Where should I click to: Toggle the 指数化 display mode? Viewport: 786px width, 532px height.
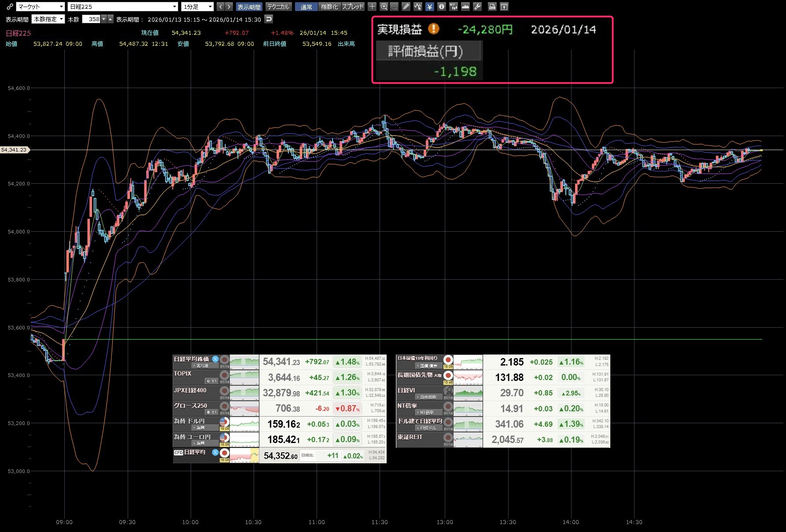coord(329,7)
